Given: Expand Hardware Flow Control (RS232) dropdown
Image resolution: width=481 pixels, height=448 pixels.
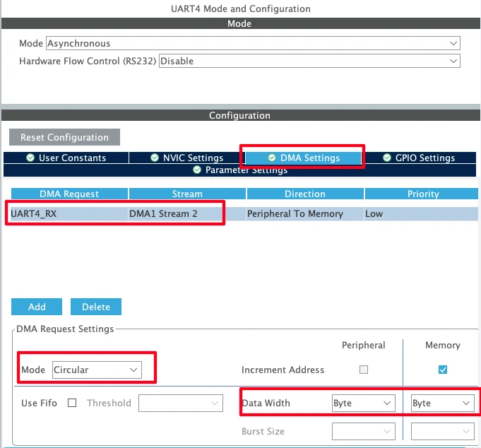Looking at the screenshot, I should click(309, 61).
